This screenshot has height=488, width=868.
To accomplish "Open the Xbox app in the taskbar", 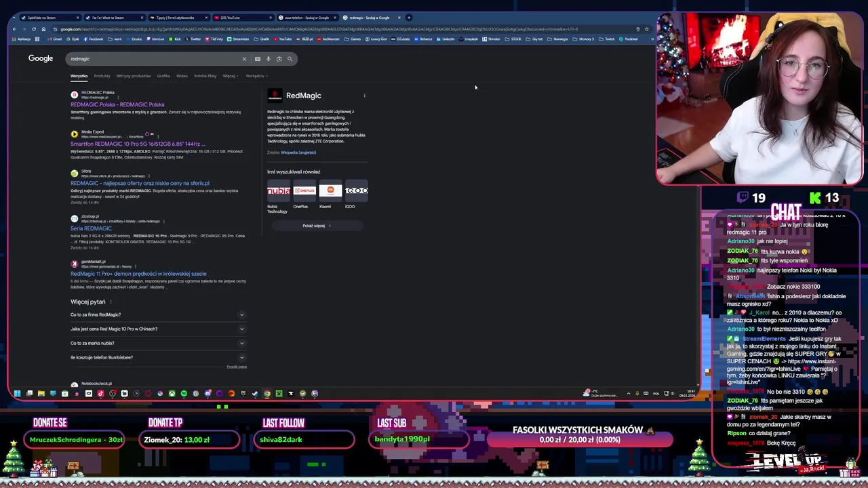I will 172,393.
